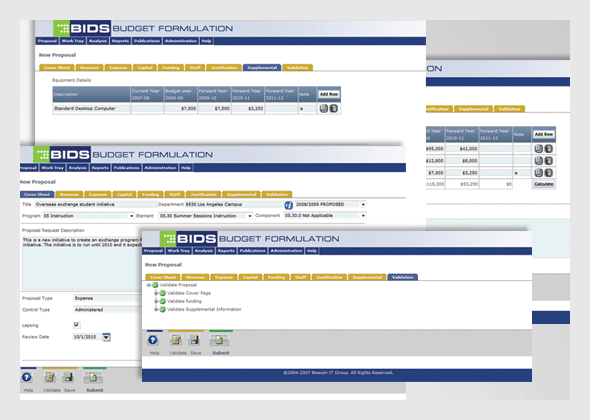Click Add Row in background right window
The image size is (590, 420).
point(544,134)
